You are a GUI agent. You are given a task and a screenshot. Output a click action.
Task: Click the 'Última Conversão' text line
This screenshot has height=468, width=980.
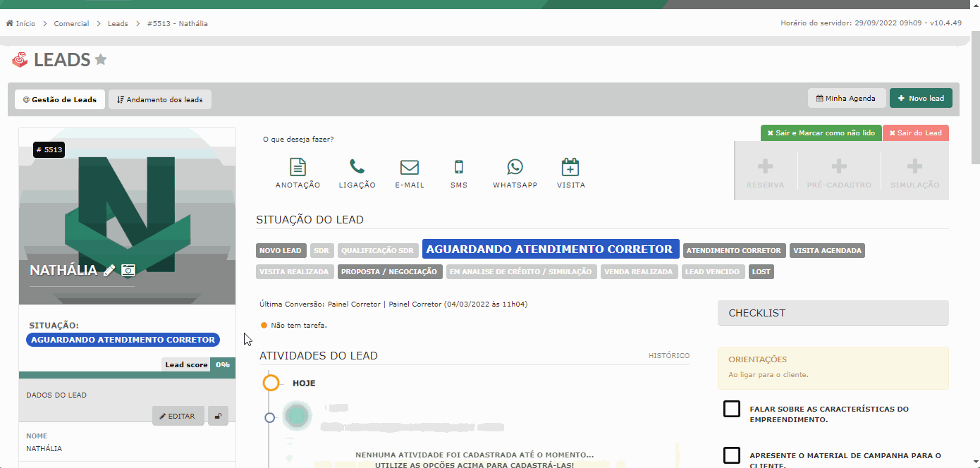pos(393,304)
